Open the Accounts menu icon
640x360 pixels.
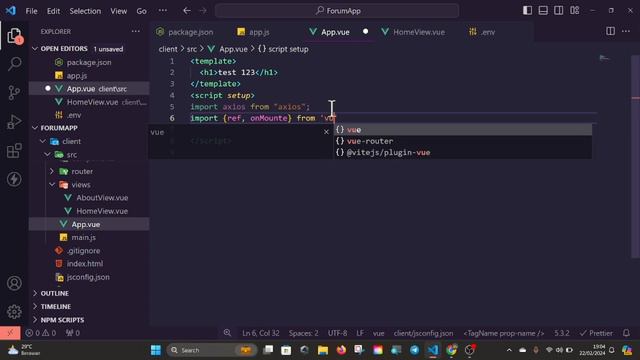[14, 283]
